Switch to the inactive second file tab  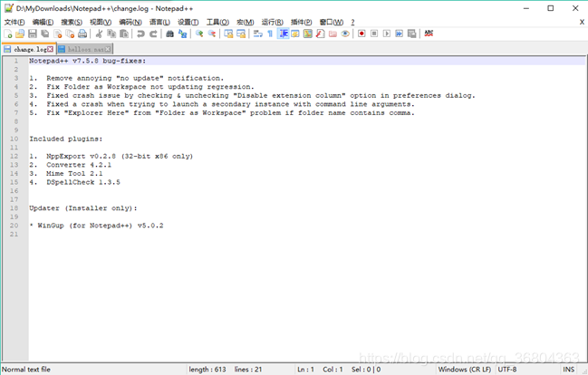tap(85, 49)
